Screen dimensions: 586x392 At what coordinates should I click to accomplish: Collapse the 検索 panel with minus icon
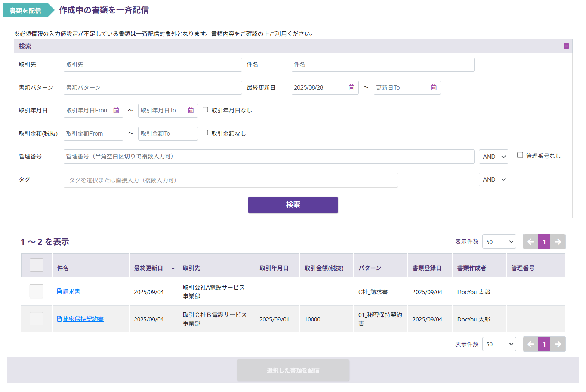tap(566, 46)
